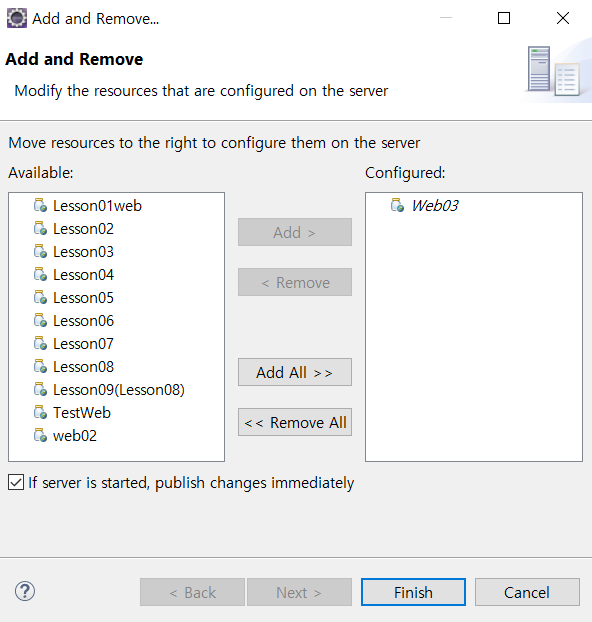Click the Eclipse icon in title bar
592x622 pixels.
[x=17, y=18]
